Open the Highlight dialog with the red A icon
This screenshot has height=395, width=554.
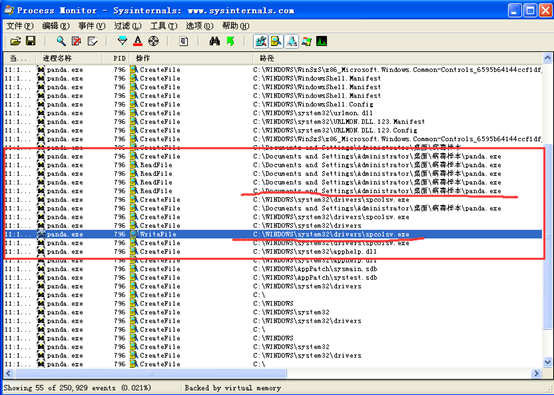[138, 41]
